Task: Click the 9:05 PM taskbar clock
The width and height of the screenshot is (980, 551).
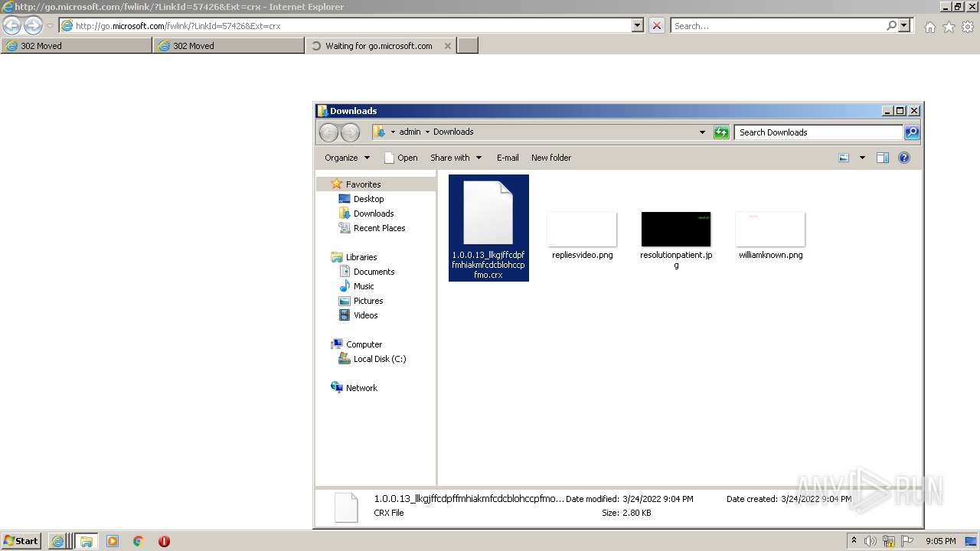Action: [940, 541]
